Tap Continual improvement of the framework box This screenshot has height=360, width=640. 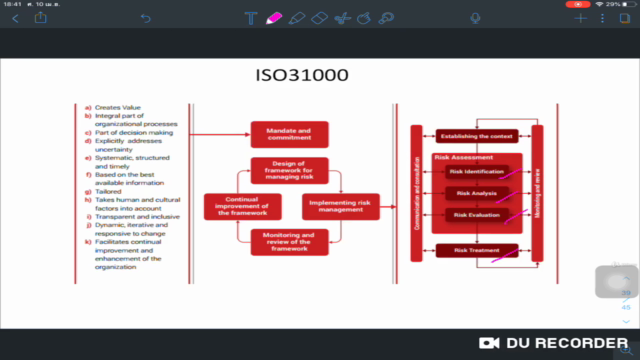pos(242,207)
